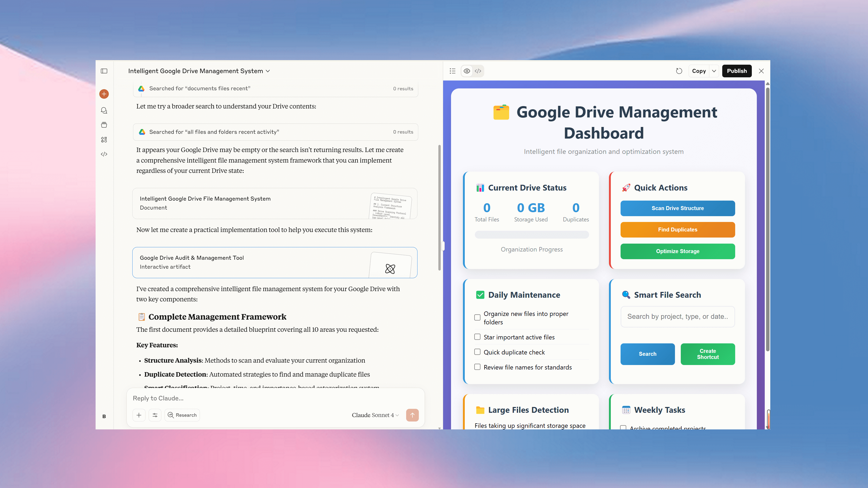Check Star important active files
The height and width of the screenshot is (488, 868).
tap(477, 337)
